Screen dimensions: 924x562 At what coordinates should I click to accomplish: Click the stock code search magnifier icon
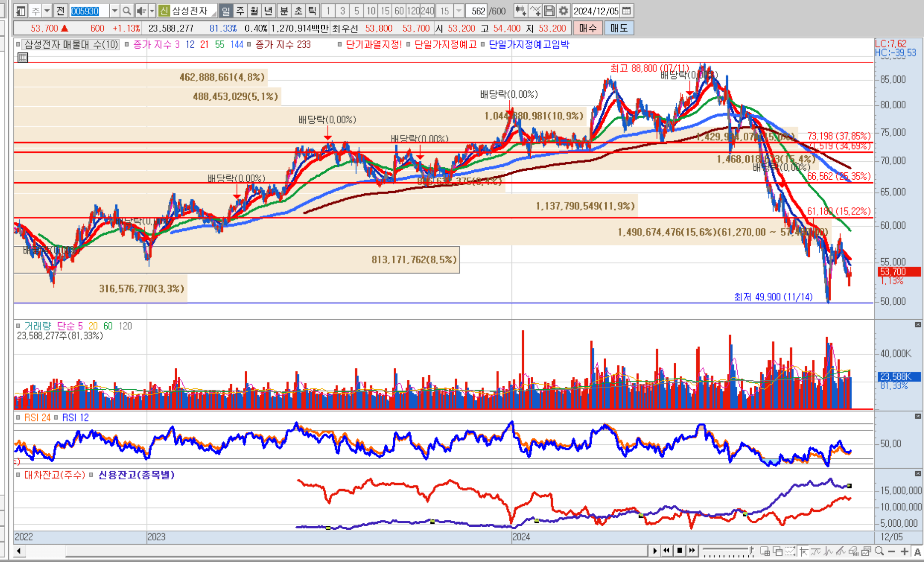point(127,10)
